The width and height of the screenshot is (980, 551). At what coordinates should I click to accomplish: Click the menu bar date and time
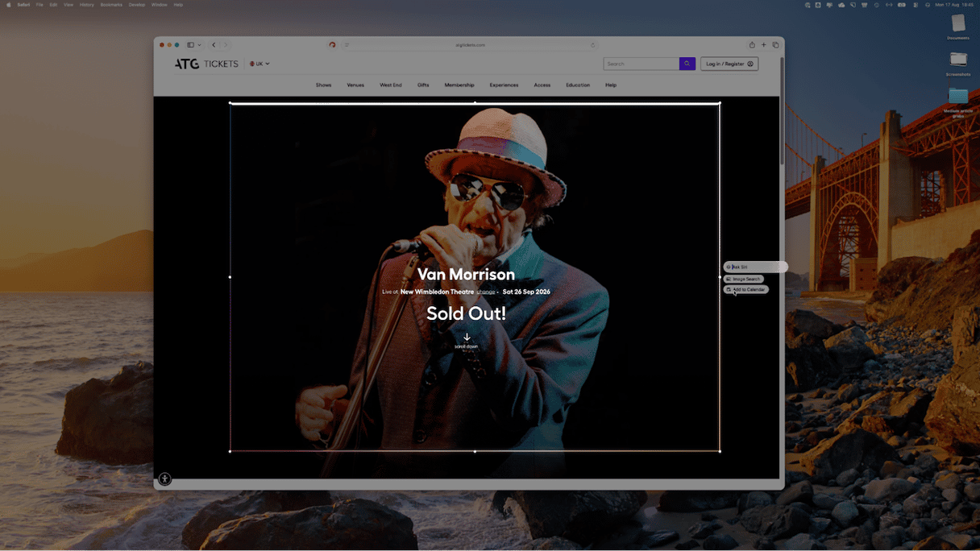click(x=954, y=5)
